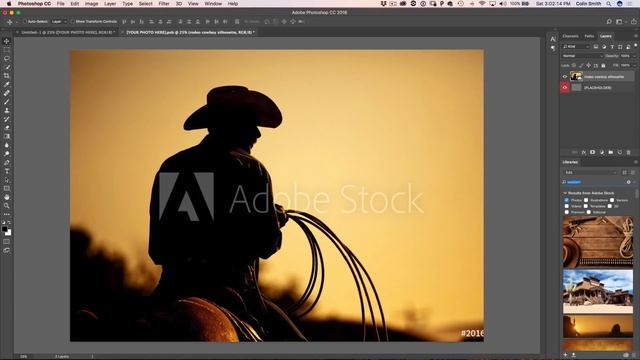Toggle visibility of PLACEHOLDER layer
This screenshot has height=360, width=640.
(565, 87)
